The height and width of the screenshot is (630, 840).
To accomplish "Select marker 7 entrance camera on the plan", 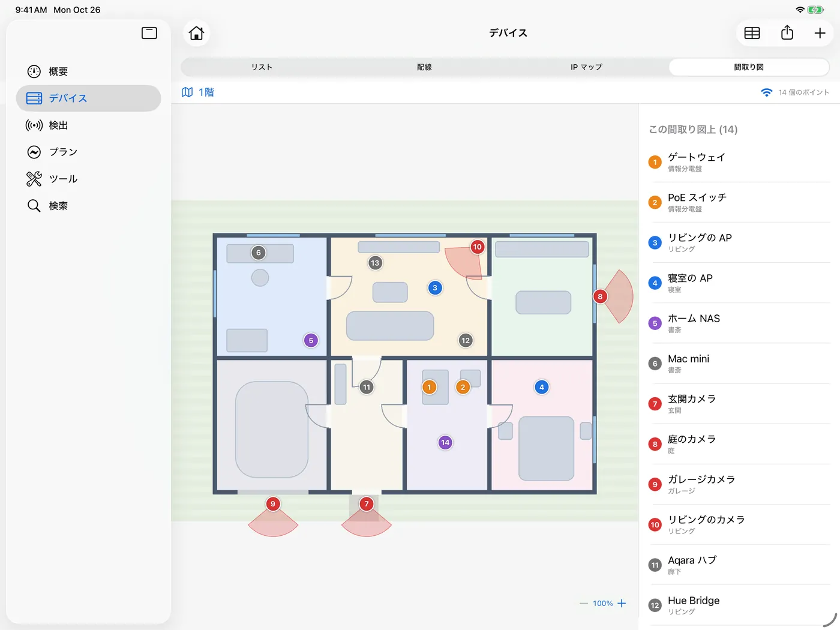I will tap(367, 504).
